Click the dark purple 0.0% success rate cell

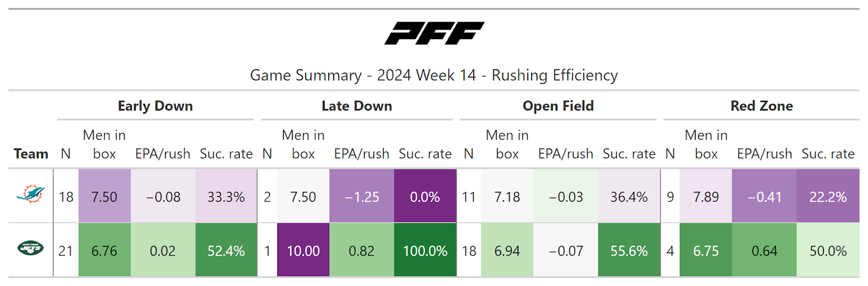click(425, 197)
